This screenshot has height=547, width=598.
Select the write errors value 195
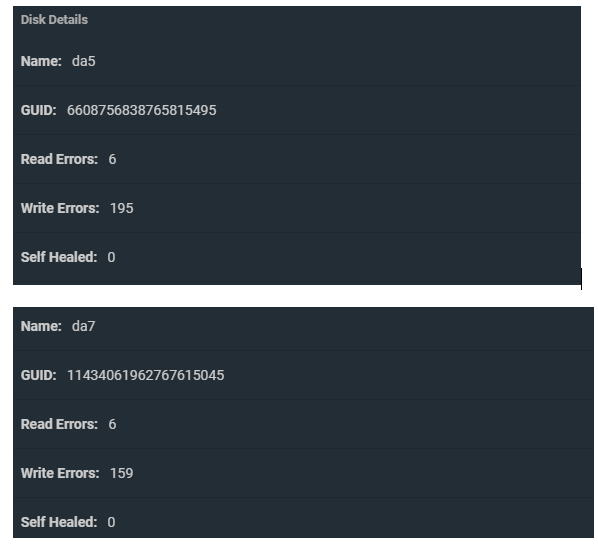122,208
